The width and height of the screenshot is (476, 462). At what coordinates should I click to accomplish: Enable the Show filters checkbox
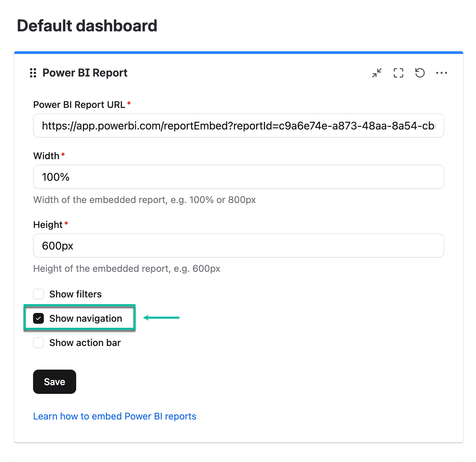39,294
